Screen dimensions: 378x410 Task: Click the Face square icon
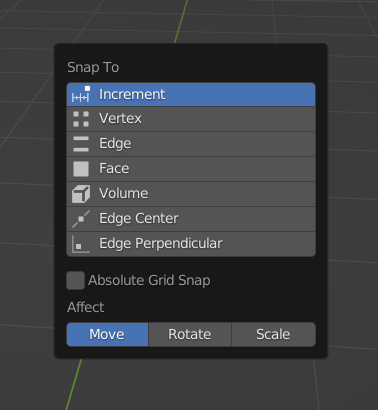pos(81,169)
